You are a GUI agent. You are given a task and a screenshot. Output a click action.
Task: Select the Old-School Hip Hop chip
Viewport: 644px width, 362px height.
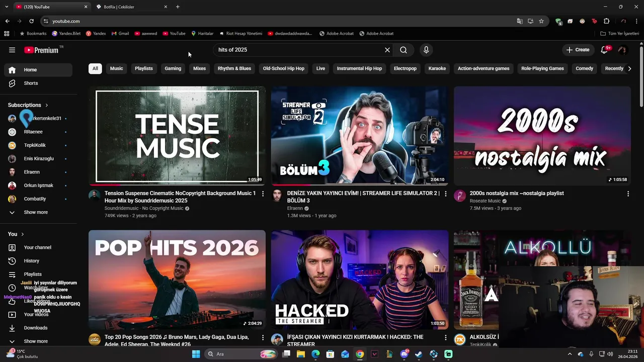tap(283, 68)
